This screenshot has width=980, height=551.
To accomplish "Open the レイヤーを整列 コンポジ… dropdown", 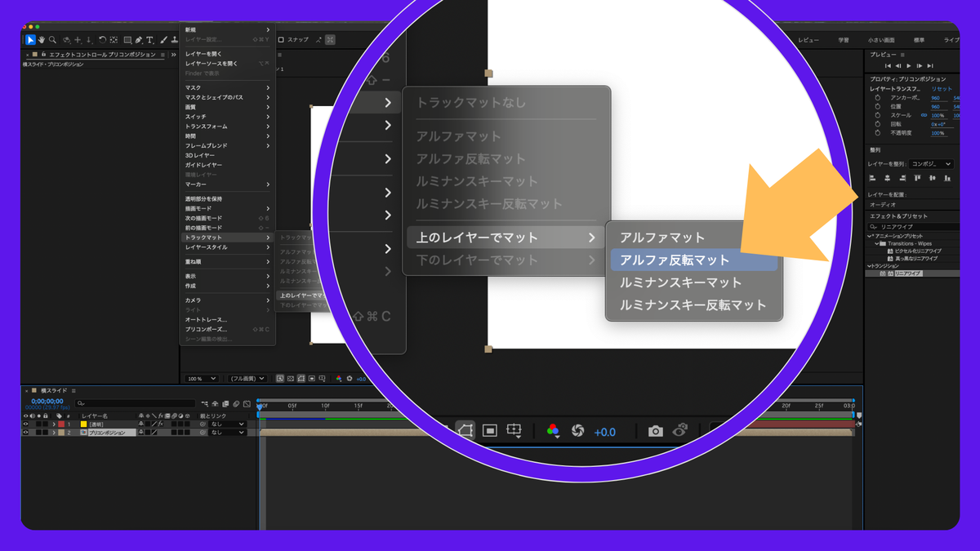I will point(932,164).
